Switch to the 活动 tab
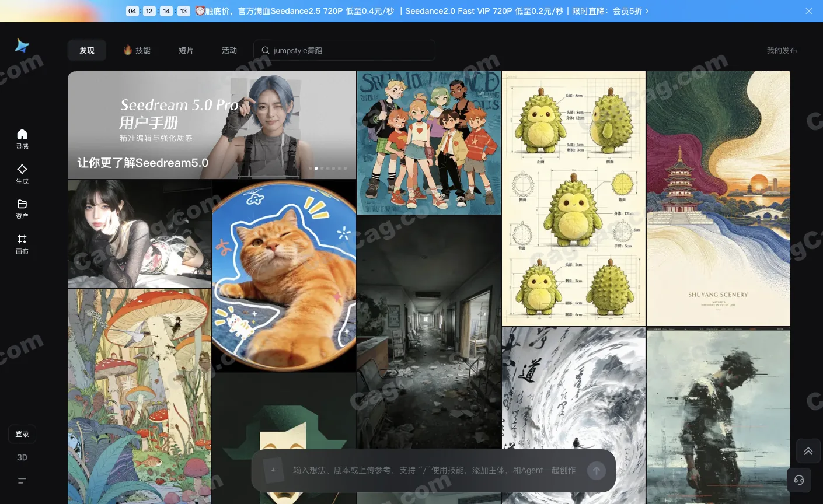Image resolution: width=823 pixels, height=504 pixels. tap(229, 50)
